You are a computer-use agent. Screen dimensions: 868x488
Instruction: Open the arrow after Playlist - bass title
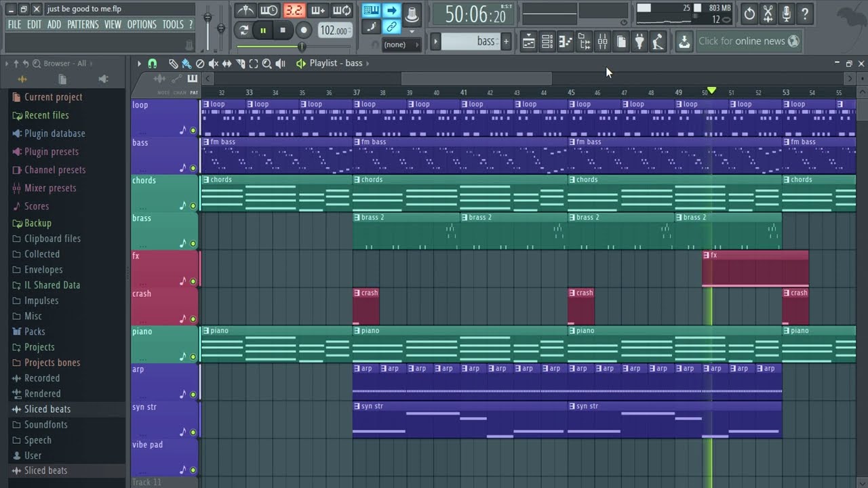(x=368, y=64)
